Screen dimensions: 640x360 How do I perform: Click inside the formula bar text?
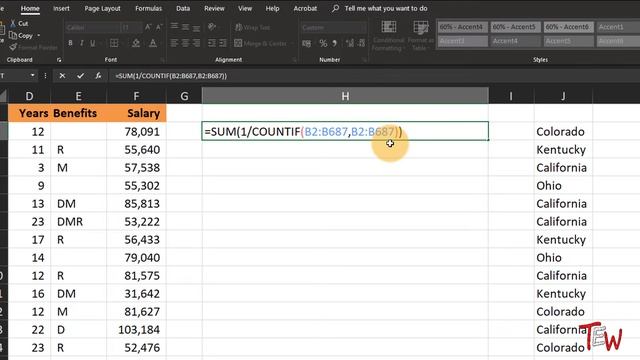pyautogui.click(x=171, y=76)
